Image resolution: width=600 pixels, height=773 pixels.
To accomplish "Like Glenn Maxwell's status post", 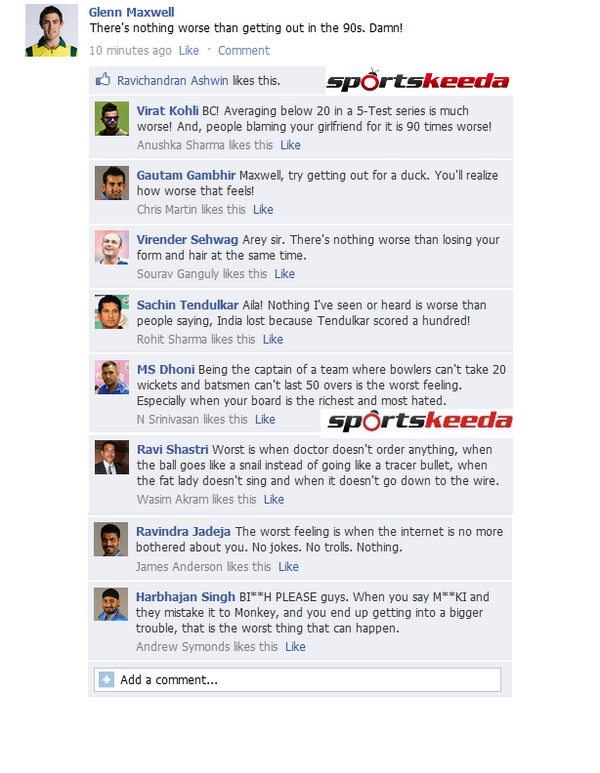I will (189, 50).
